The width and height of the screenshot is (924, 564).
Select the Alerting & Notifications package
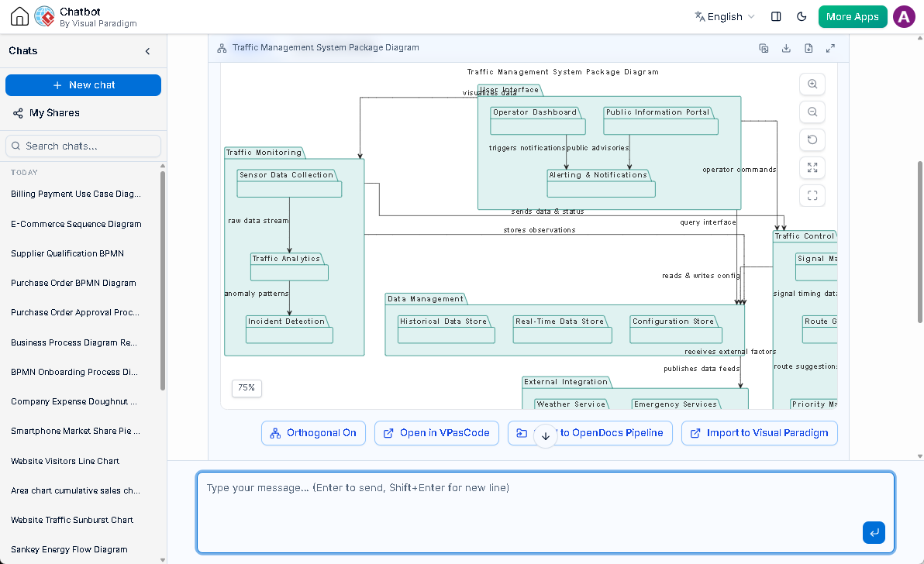[x=601, y=183]
